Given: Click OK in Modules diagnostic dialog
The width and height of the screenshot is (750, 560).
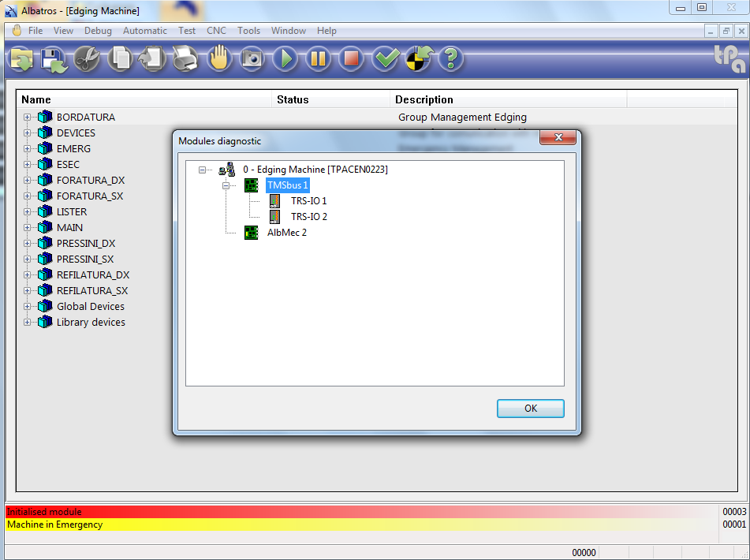Looking at the screenshot, I should (531, 409).
